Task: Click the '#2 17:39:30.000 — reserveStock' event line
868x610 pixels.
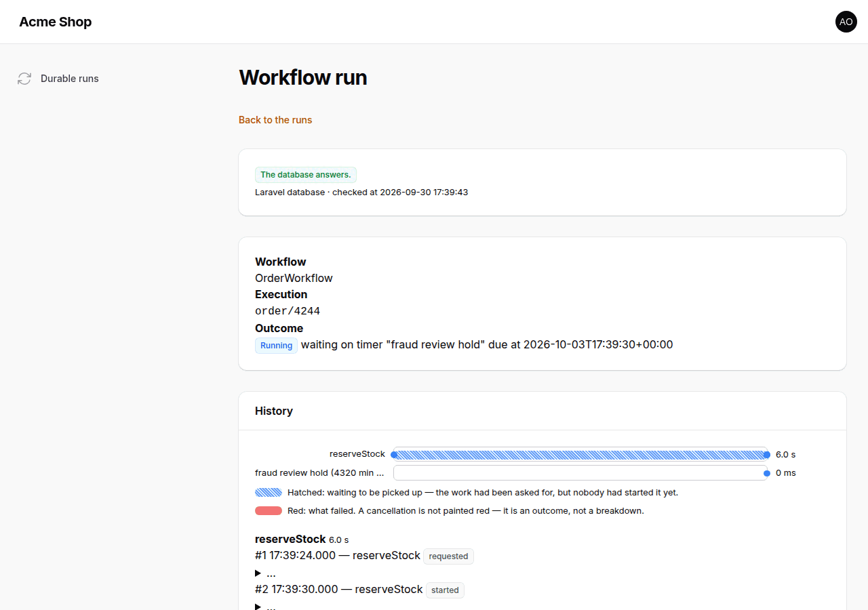Action: 339,590
